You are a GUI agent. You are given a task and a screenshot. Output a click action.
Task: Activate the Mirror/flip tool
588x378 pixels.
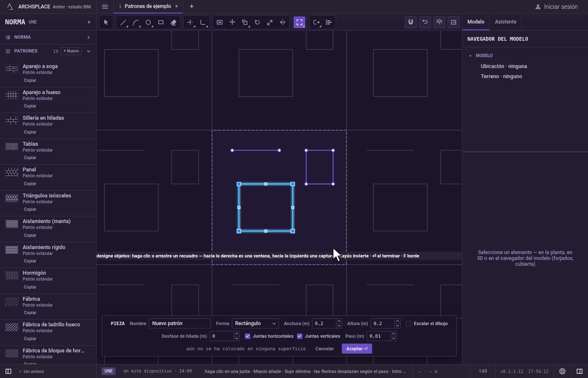[x=283, y=22]
